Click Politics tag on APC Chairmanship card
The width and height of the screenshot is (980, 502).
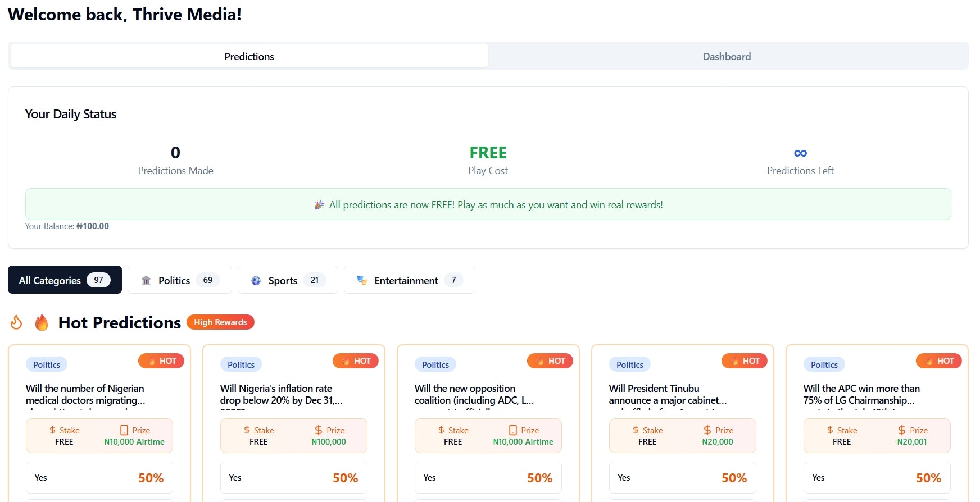tap(824, 364)
